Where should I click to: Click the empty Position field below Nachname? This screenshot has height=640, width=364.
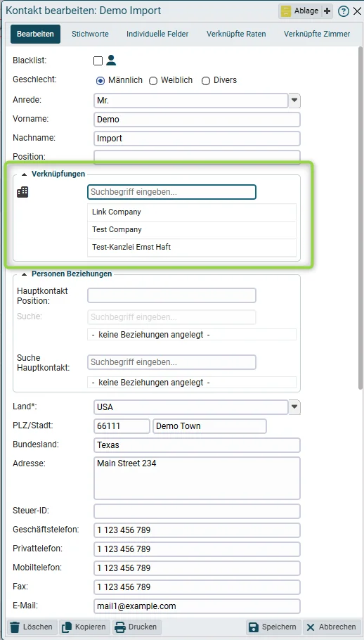click(197, 157)
